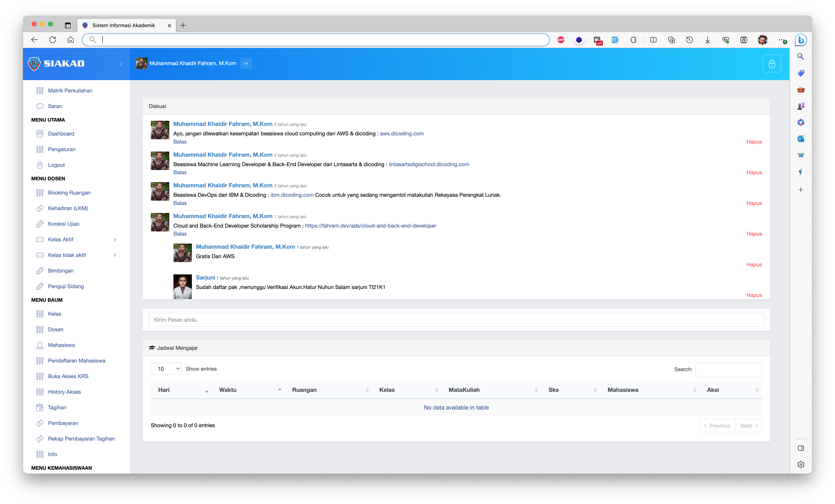Open the Show entries count dropdown
This screenshot has height=504, width=835.
click(x=166, y=368)
